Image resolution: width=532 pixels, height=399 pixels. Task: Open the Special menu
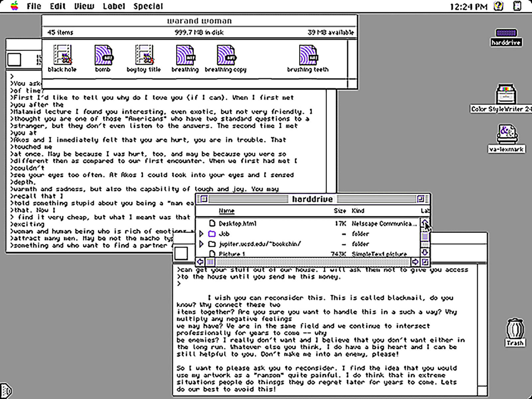click(x=148, y=6)
